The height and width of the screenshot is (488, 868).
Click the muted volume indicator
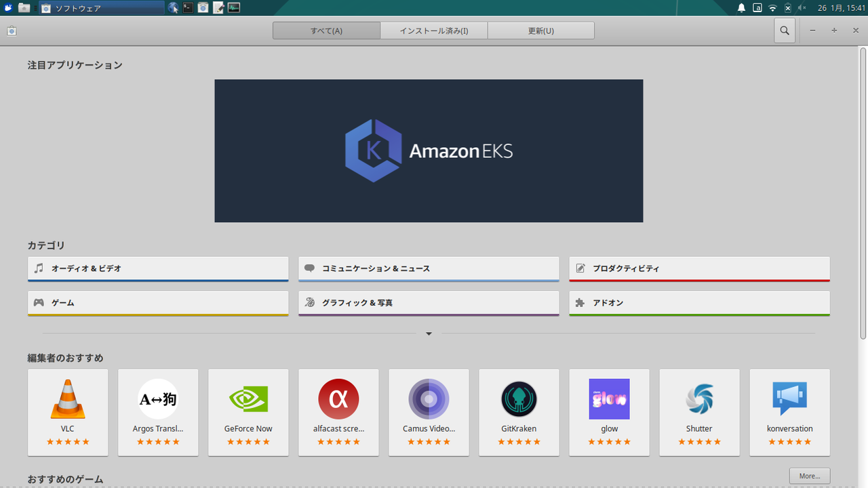(802, 8)
